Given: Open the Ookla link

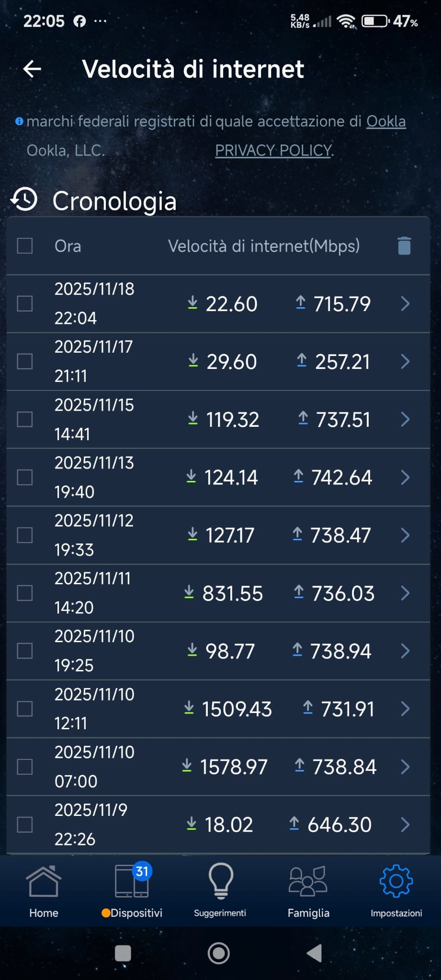Looking at the screenshot, I should (x=386, y=122).
